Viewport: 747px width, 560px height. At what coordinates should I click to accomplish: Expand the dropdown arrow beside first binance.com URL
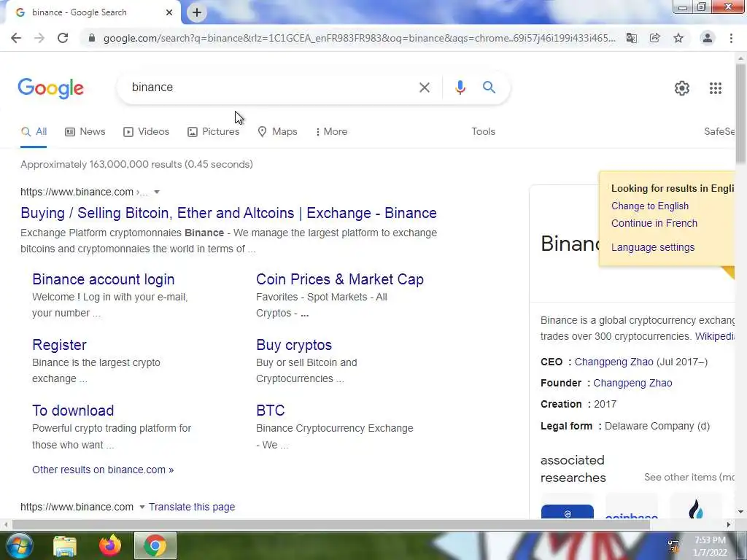pyautogui.click(x=157, y=192)
